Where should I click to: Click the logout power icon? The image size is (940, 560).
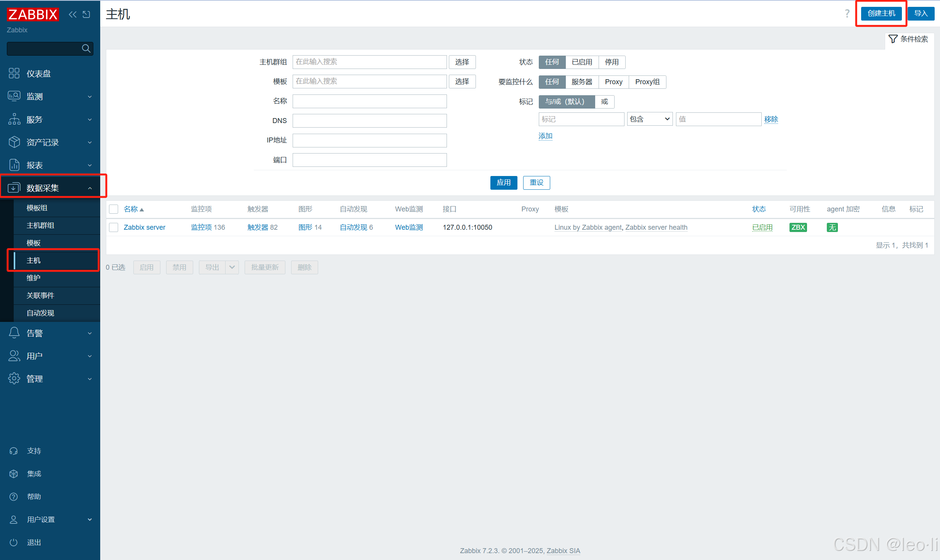point(14,542)
